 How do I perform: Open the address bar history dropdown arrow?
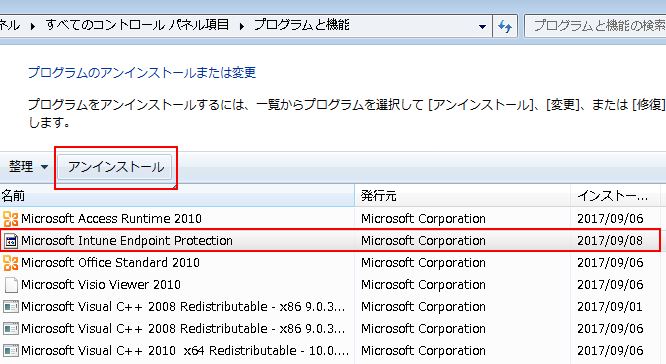[482, 26]
